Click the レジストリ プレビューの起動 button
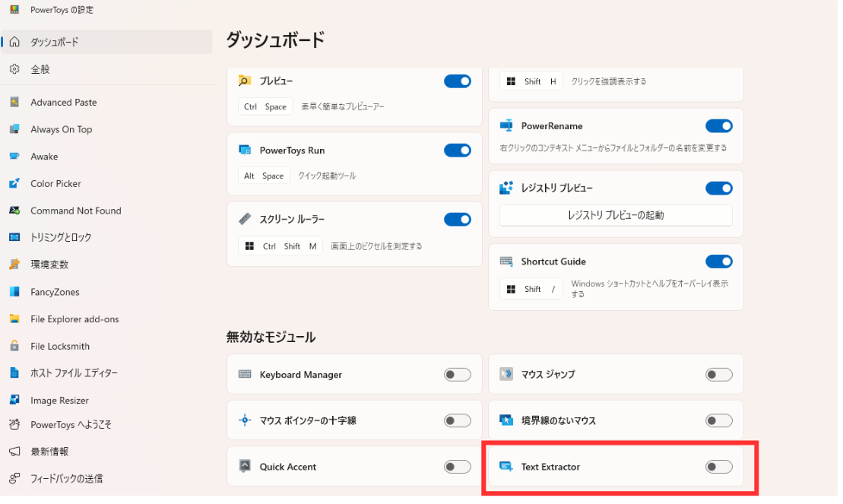Screen dimensions: 843x504 pos(616,215)
